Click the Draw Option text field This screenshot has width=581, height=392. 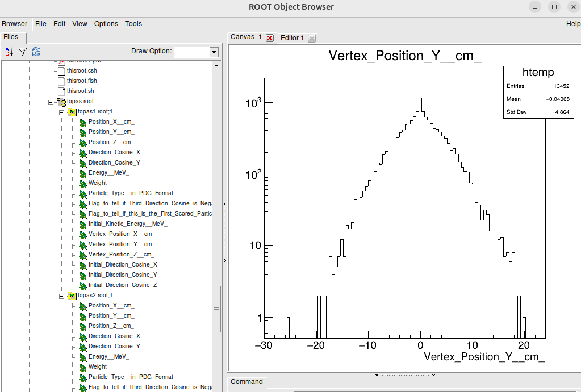[191, 52]
